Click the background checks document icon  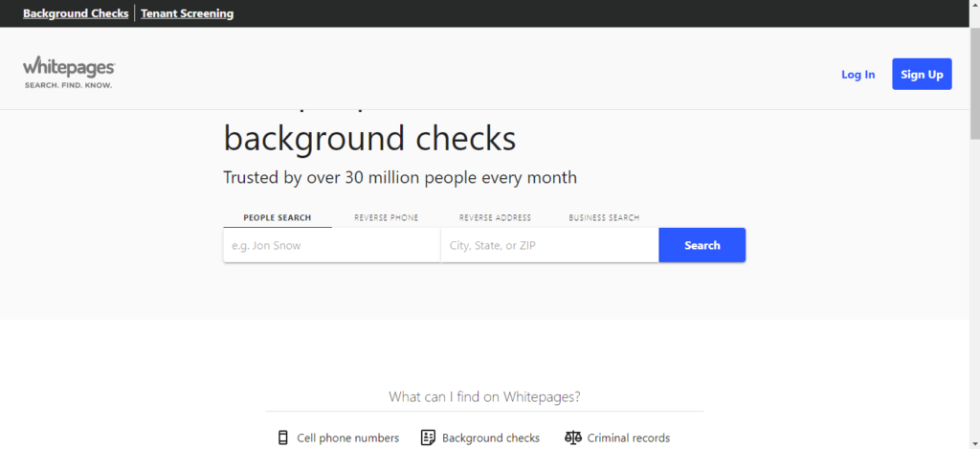coord(428,438)
